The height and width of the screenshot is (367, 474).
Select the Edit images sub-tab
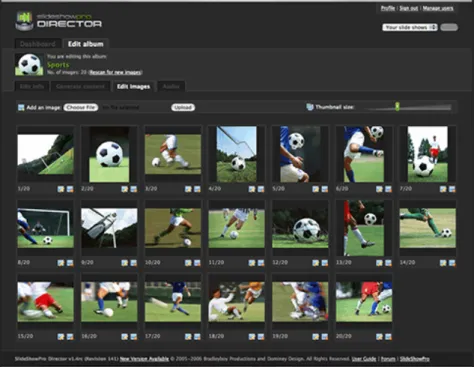(x=133, y=86)
